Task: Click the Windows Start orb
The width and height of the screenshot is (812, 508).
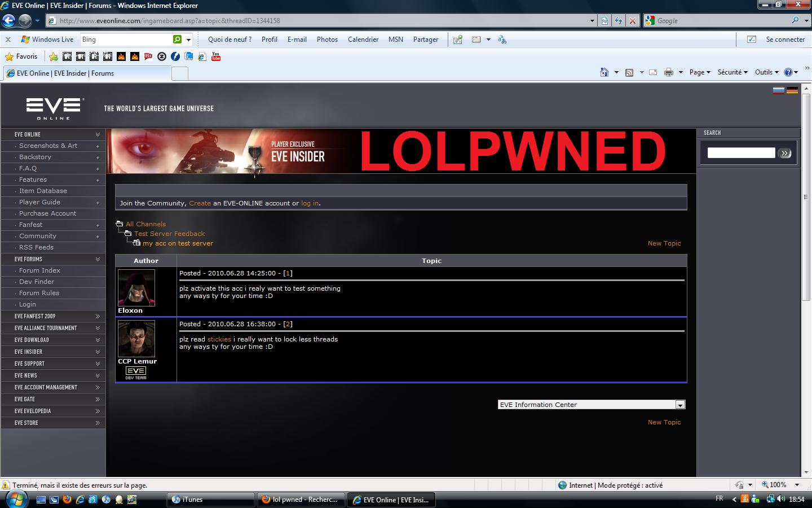Action: click(x=15, y=500)
